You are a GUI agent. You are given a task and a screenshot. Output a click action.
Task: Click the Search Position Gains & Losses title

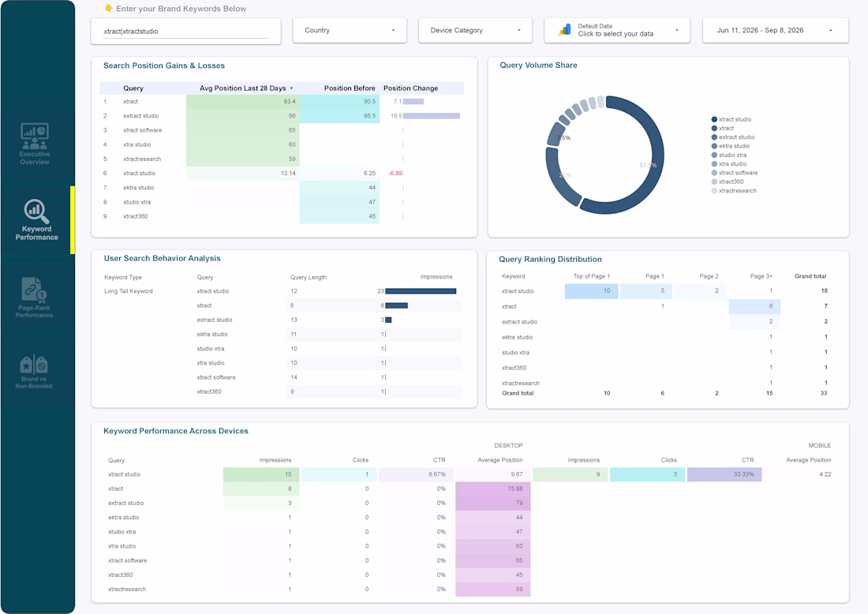pyautogui.click(x=164, y=66)
